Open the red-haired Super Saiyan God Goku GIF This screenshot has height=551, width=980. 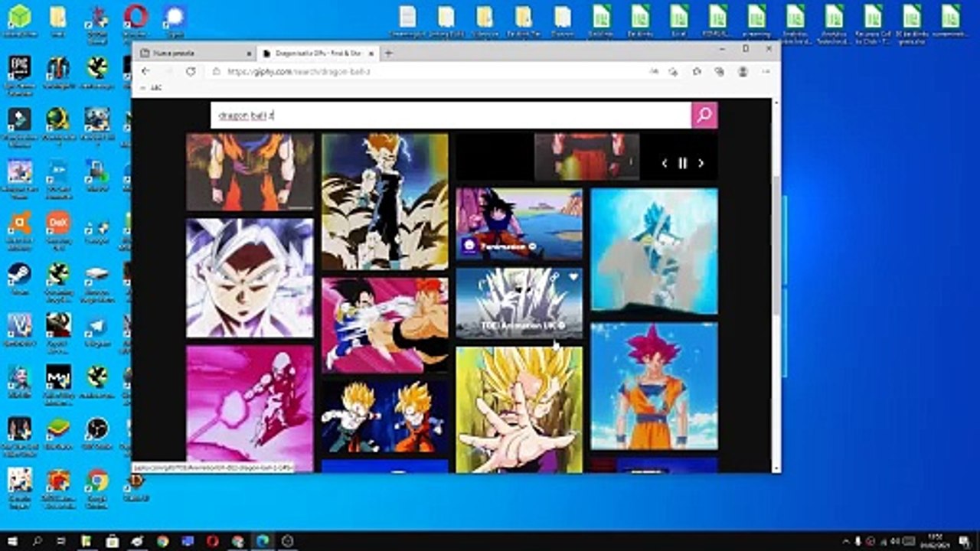(x=654, y=386)
